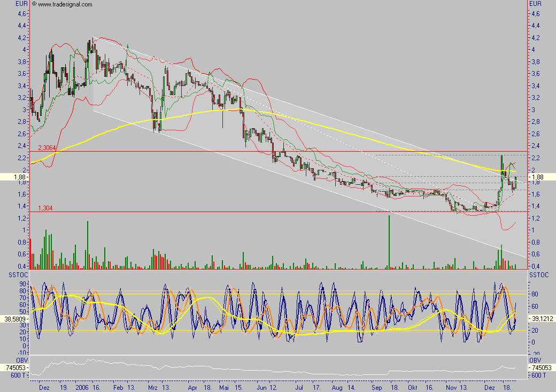Select the Nov month label on time axis
Image resolution: width=556 pixels, height=392 pixels.
(451, 387)
